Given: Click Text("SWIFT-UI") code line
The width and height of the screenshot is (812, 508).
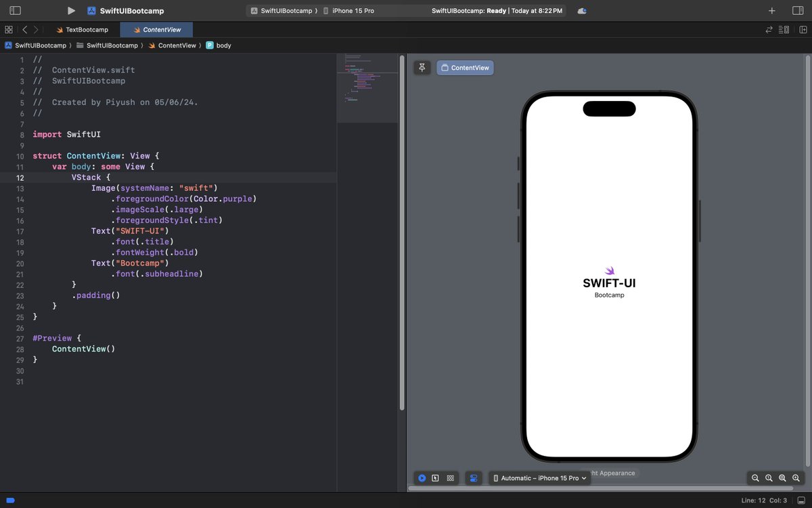Looking at the screenshot, I should click(130, 231).
